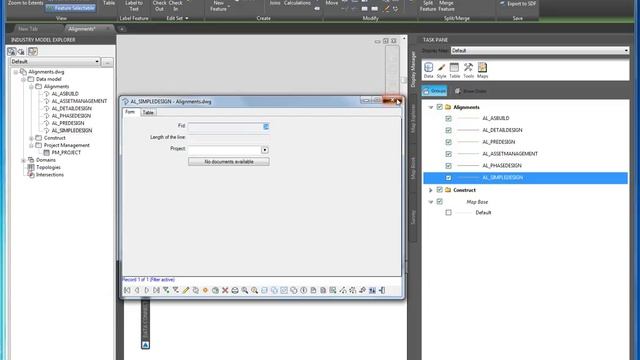Viewport: 640px width, 360px height.
Task: Go to previous record arrow
Action: tap(137, 290)
